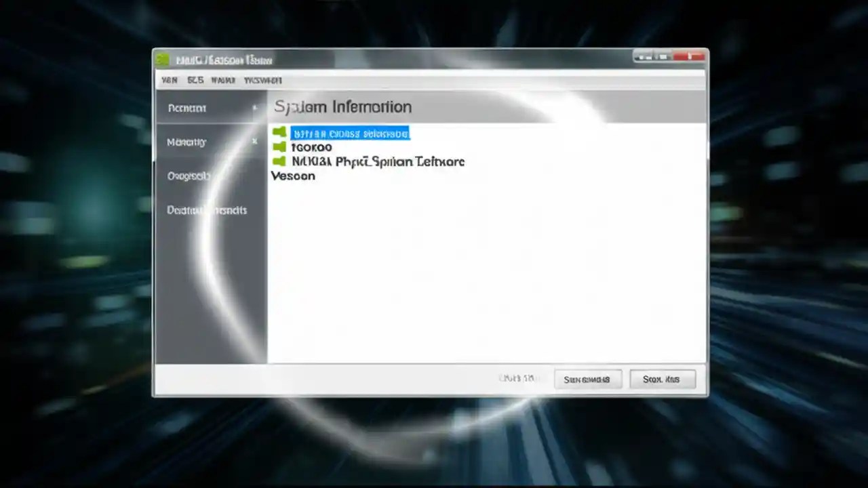Open the Help menu at the menu bar's right
This screenshot has width=868, height=488.
point(264,80)
